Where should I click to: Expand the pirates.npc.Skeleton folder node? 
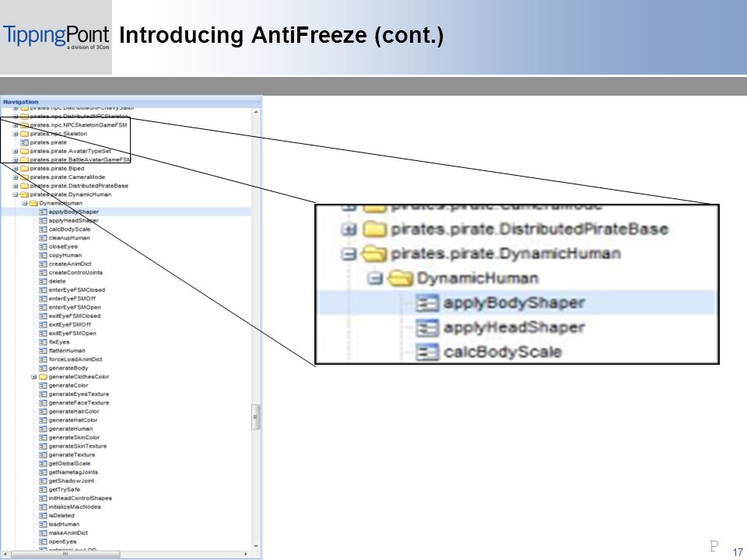coord(16,134)
